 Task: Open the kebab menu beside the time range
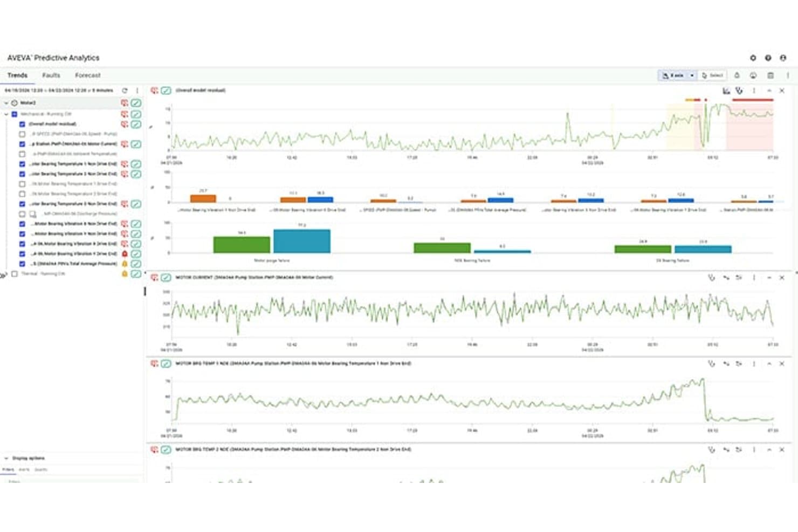[137, 91]
